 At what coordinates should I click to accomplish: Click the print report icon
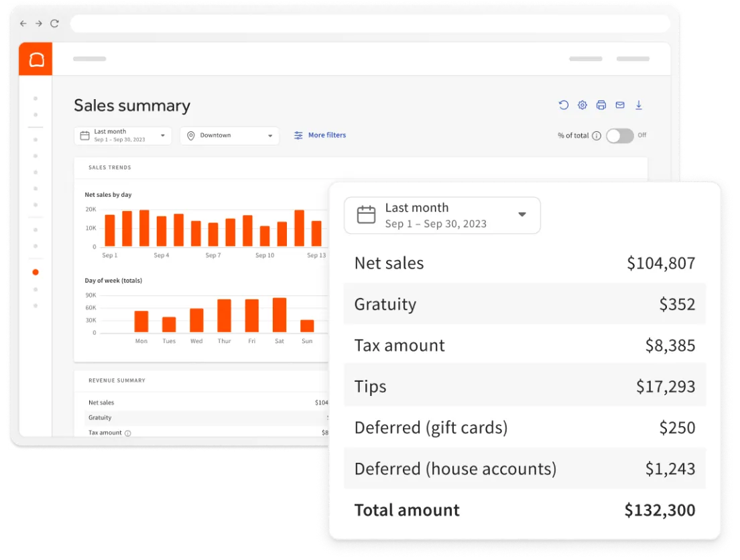click(x=601, y=105)
